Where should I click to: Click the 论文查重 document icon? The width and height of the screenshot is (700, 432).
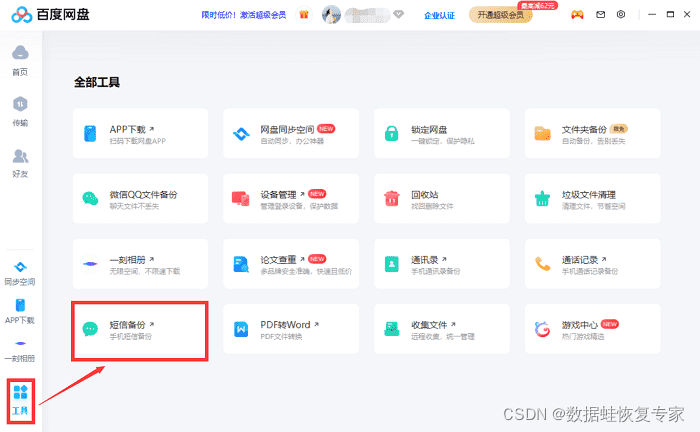coord(241,264)
